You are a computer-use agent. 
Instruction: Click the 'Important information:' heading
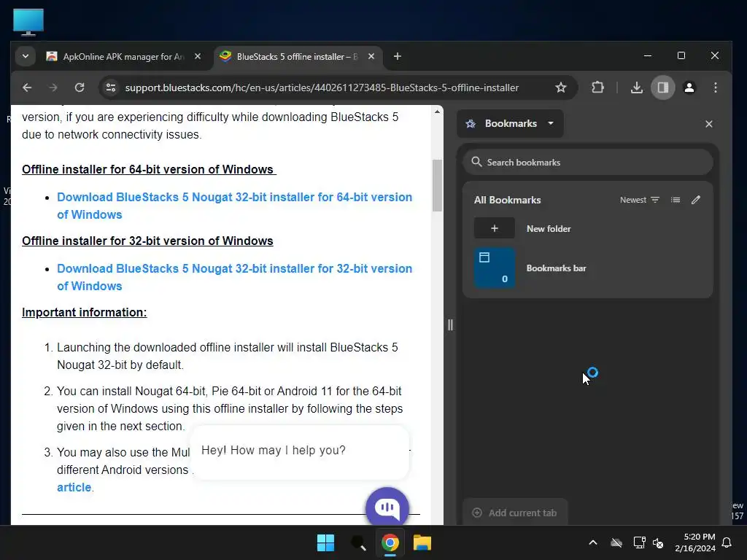tap(85, 312)
